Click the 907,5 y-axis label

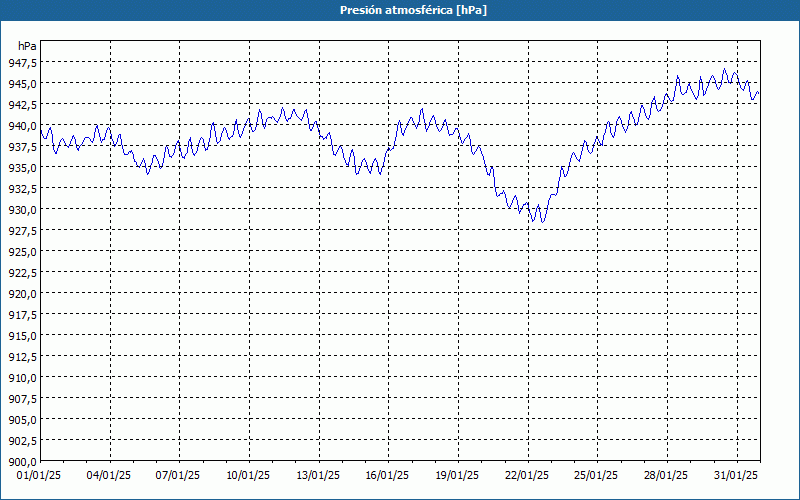pyautogui.click(x=23, y=398)
